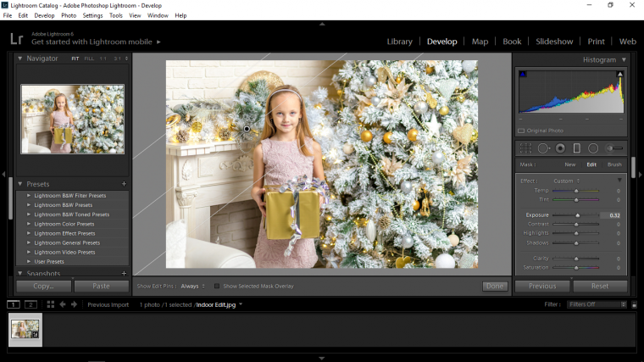Image resolution: width=644 pixels, height=362 pixels.
Task: Click the Lightroom mobile arrow icon
Action: (x=158, y=42)
